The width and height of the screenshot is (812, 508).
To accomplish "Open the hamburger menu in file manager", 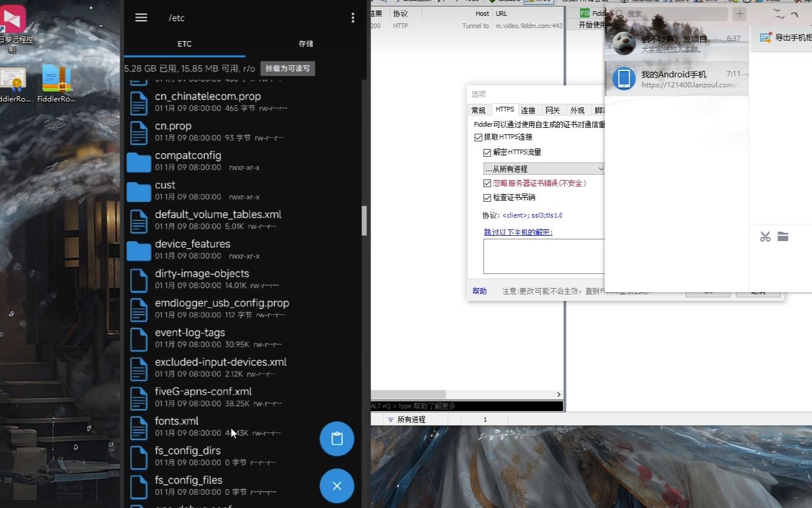I will [141, 18].
